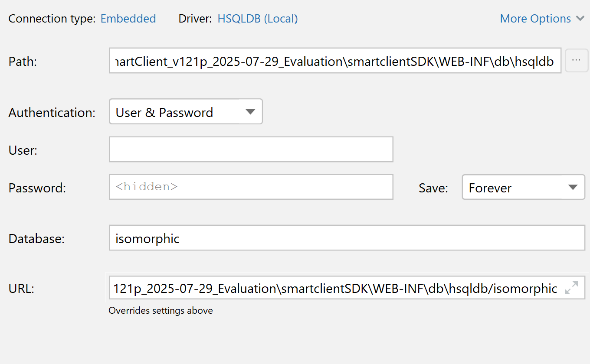Focus the Path input field
The image size is (590, 364).
tap(334, 61)
